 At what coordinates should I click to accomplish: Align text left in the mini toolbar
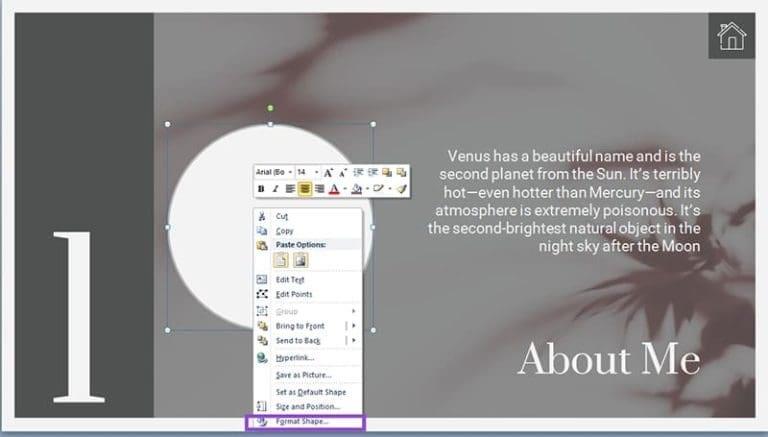pos(290,189)
